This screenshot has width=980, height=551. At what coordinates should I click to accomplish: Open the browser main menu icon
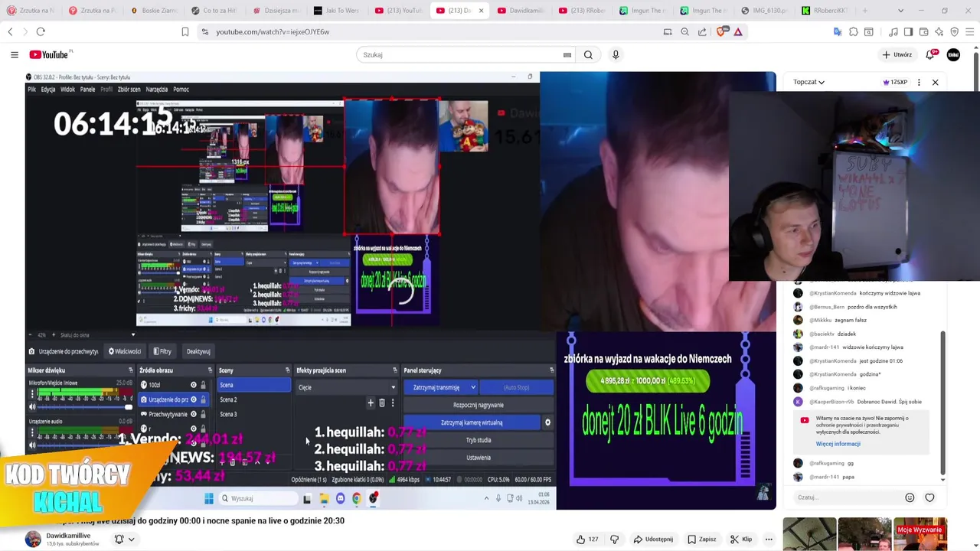click(969, 31)
